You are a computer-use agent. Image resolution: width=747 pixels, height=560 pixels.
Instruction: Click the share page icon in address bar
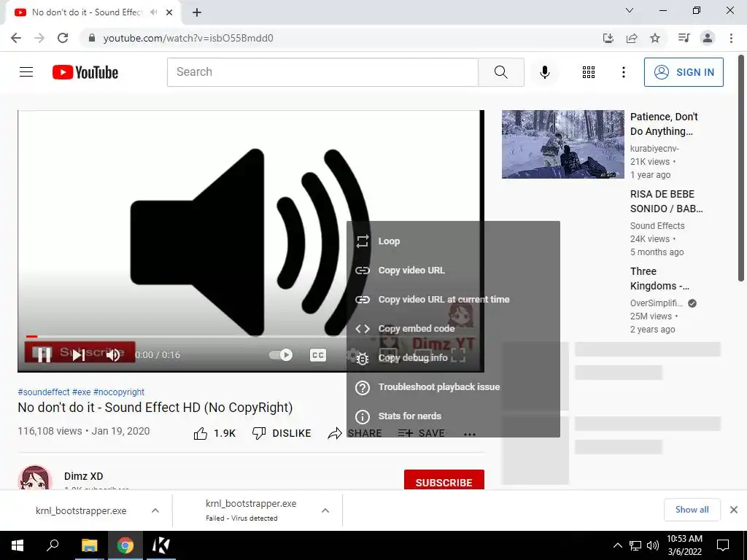[632, 38]
